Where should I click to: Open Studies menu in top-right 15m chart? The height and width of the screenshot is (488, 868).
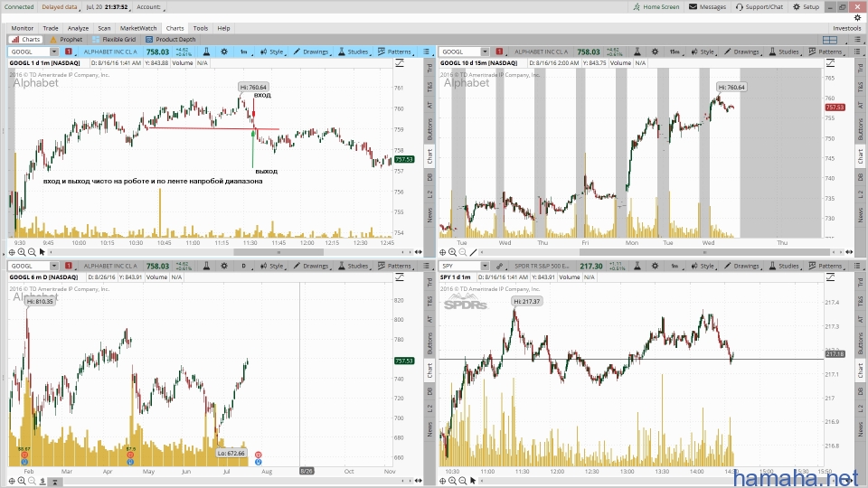tap(785, 52)
